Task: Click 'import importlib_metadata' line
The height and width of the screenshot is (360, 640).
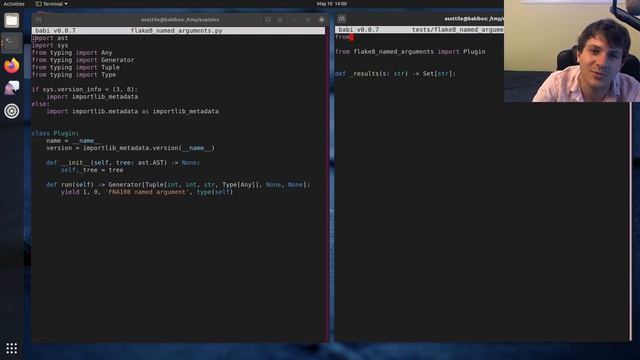Action: pyautogui.click(x=92, y=97)
